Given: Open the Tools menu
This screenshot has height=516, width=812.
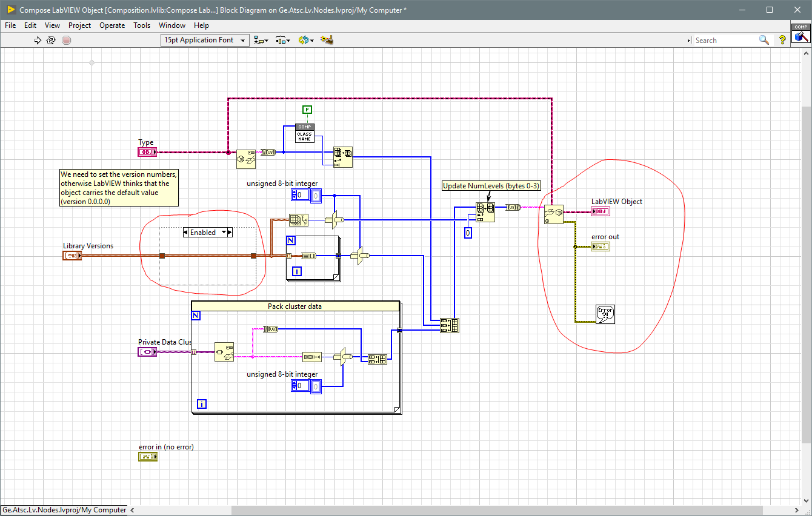Looking at the screenshot, I should coord(142,25).
